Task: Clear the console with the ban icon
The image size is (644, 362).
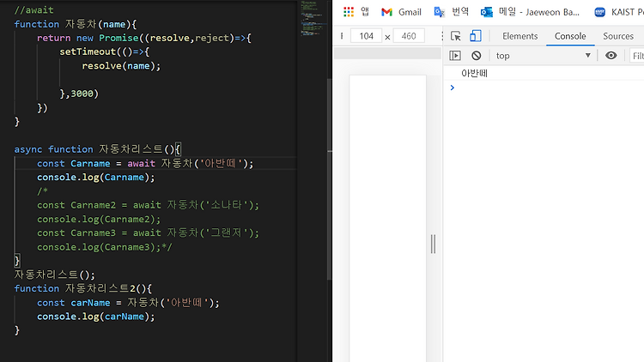Action: (477, 56)
